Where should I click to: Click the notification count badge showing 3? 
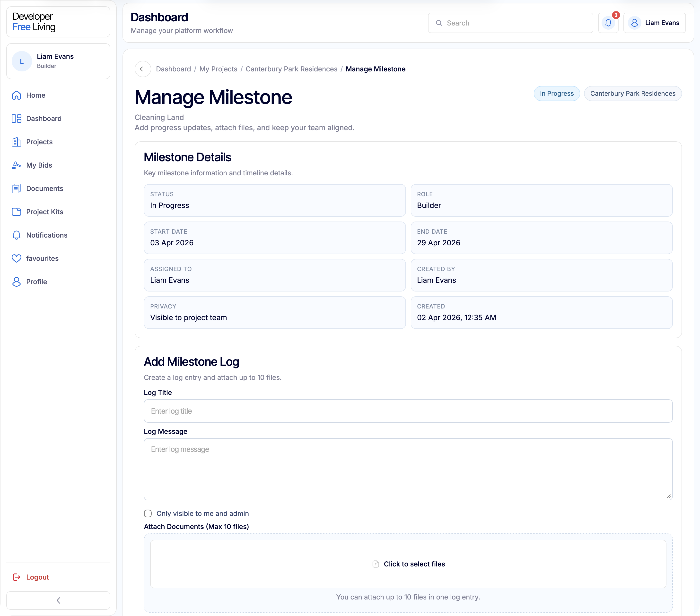pos(616,15)
